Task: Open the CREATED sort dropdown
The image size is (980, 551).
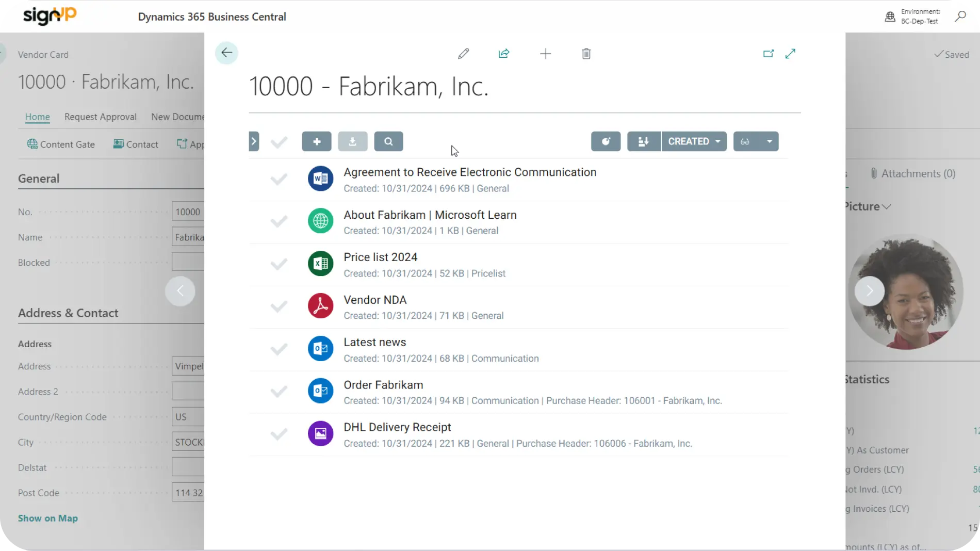Action: (694, 141)
